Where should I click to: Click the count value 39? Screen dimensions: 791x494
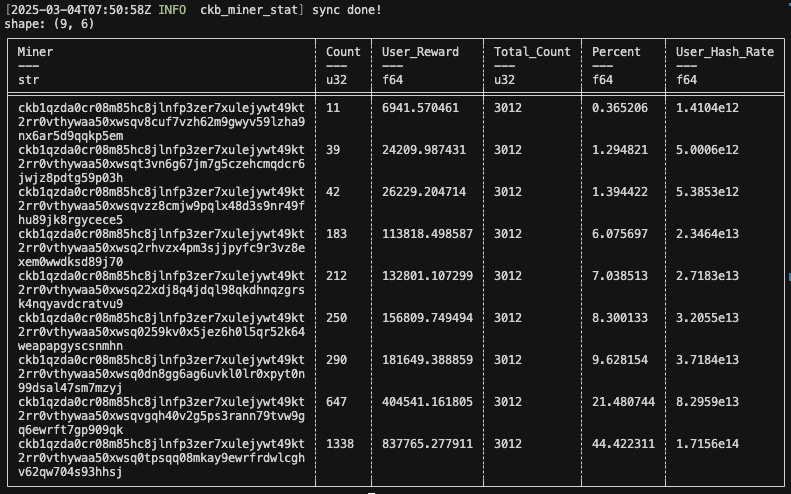coord(333,149)
